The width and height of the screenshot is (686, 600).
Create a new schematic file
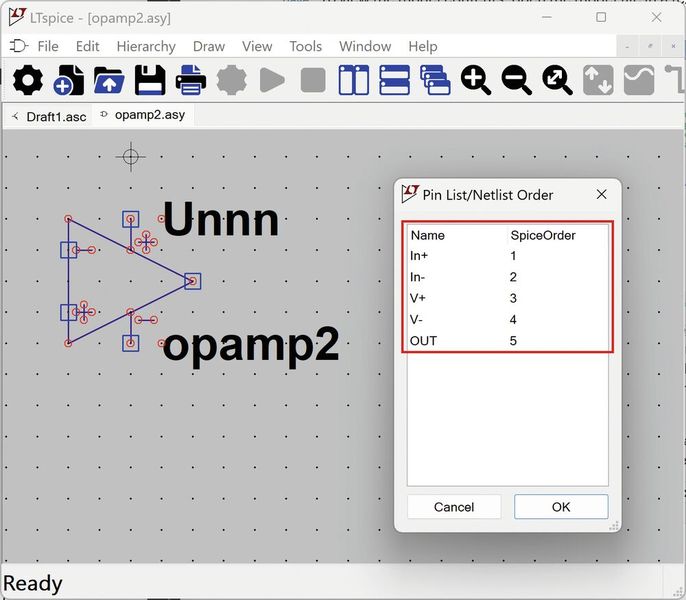(x=69, y=80)
